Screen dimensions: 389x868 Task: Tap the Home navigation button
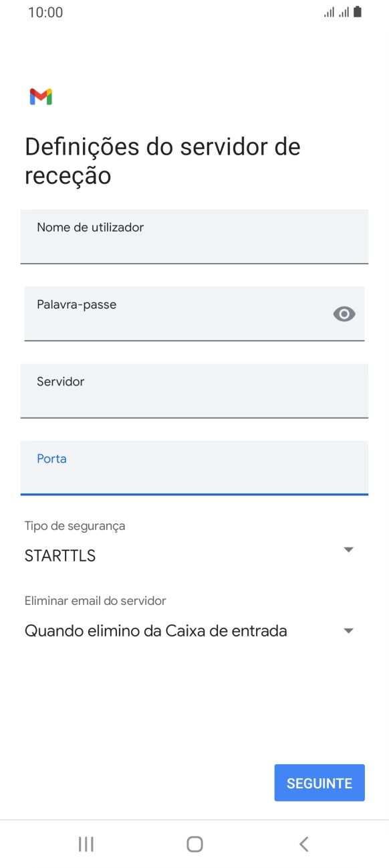pos(194,844)
